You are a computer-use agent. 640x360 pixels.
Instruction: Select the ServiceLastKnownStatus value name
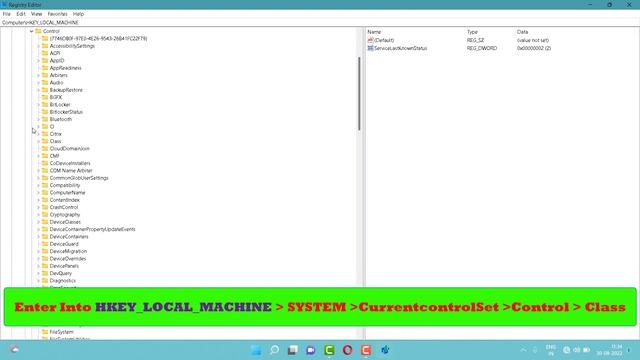pyautogui.click(x=400, y=48)
